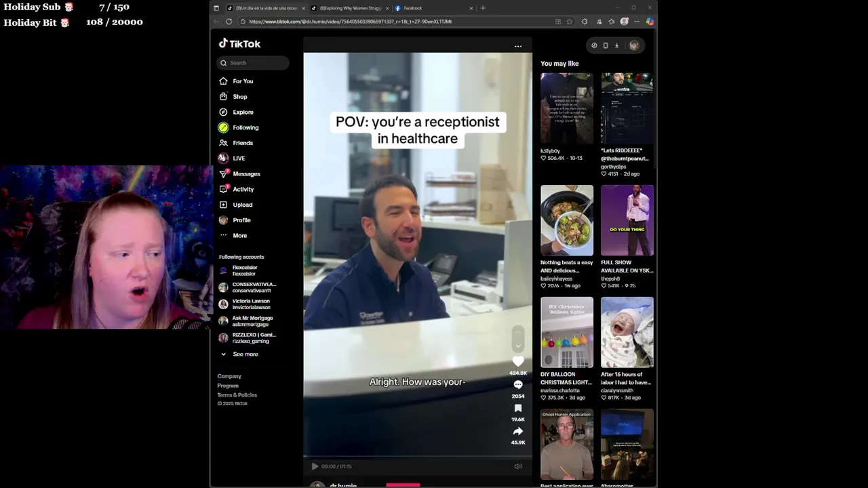Open After 16 hours of labor video

627,332
